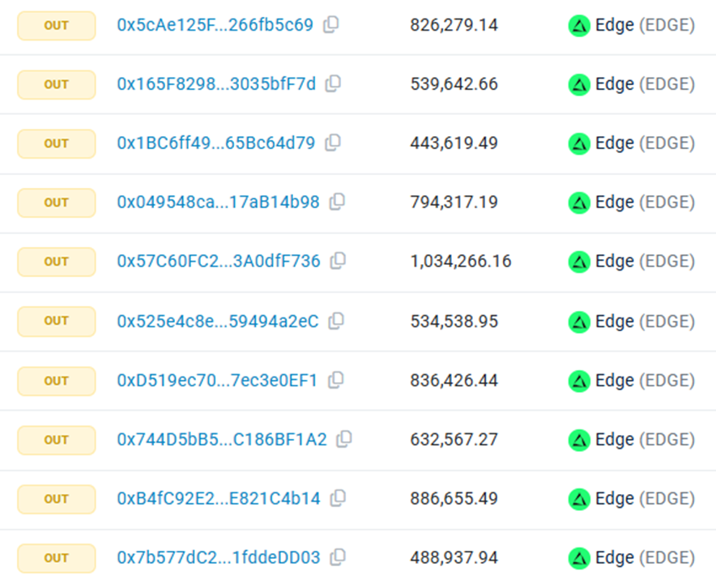The width and height of the screenshot is (716, 588).
Task: Click Edge token icon in 826,279.14 row
Action: [x=579, y=26]
